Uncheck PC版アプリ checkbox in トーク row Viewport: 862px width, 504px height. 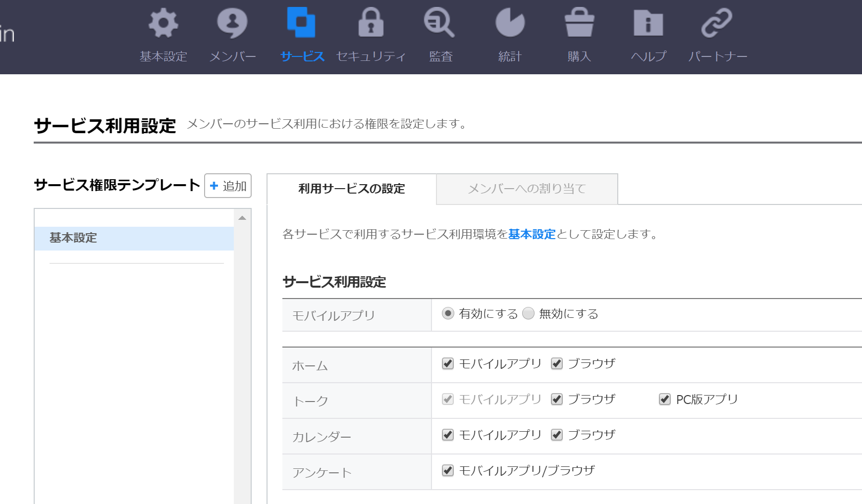[x=665, y=400]
